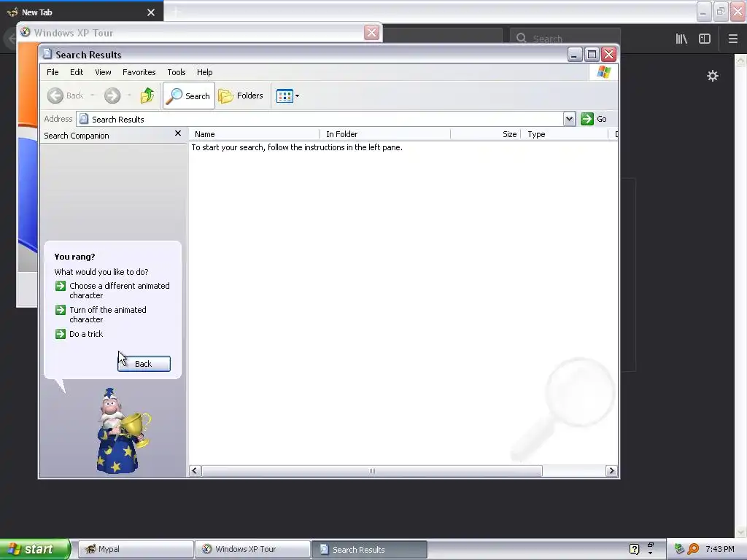Click green arrow beside Do a trick
The image size is (747, 560).
coord(61,334)
